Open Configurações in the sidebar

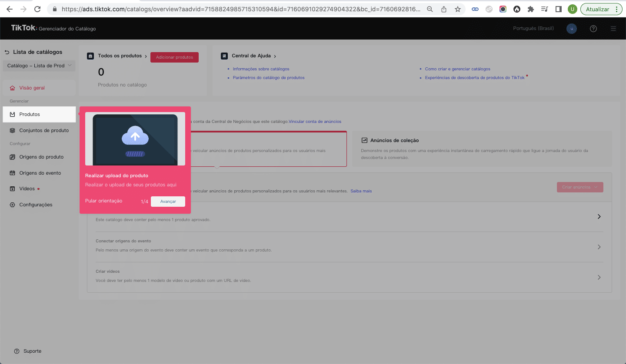click(x=39, y=205)
